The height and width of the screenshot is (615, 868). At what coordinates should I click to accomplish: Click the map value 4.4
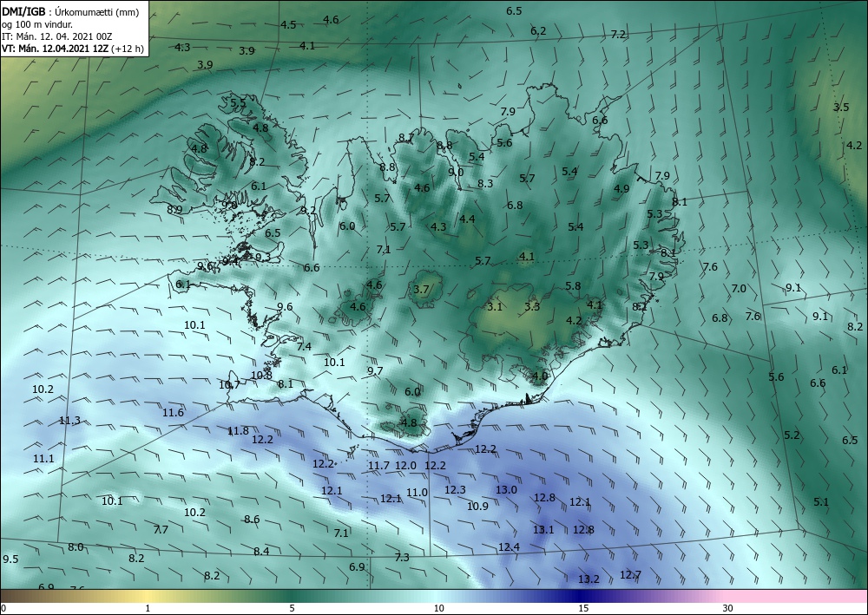click(467, 219)
